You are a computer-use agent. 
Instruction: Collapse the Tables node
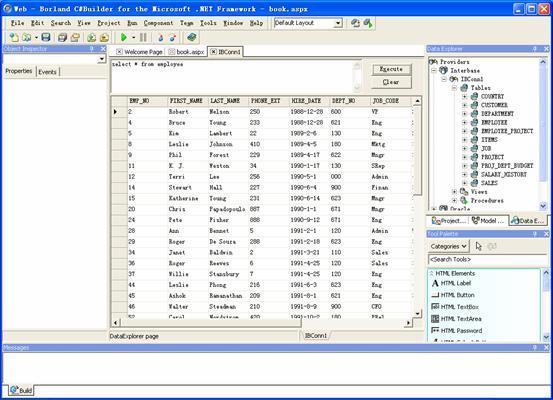tap(455, 88)
